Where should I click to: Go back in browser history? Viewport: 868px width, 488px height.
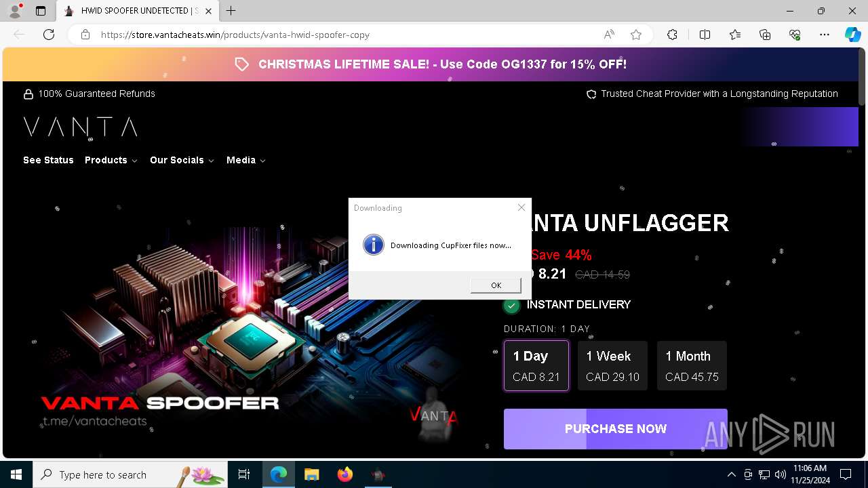click(x=19, y=35)
